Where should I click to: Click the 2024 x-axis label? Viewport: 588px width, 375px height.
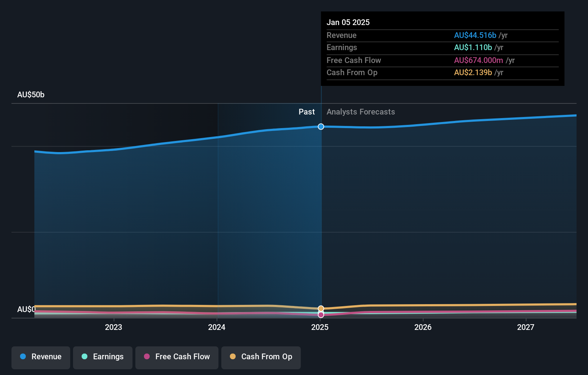point(217,327)
